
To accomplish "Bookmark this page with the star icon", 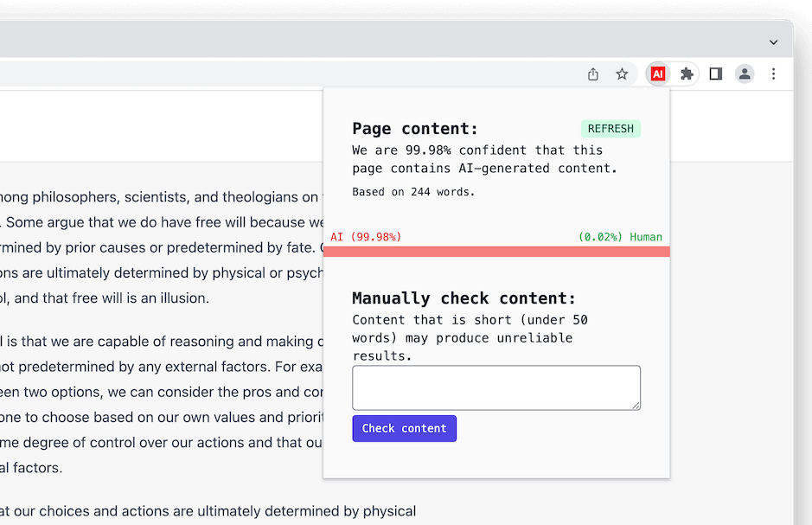I will pyautogui.click(x=622, y=74).
